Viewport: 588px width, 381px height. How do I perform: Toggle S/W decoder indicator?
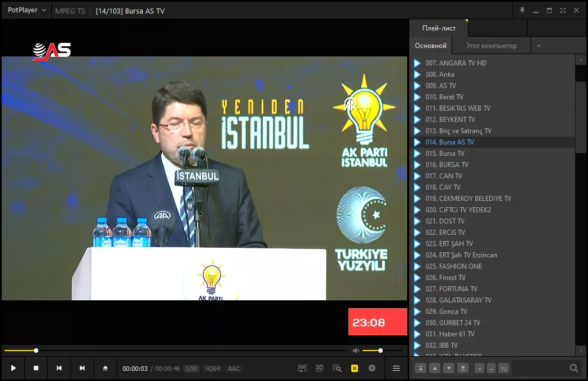coord(191,369)
